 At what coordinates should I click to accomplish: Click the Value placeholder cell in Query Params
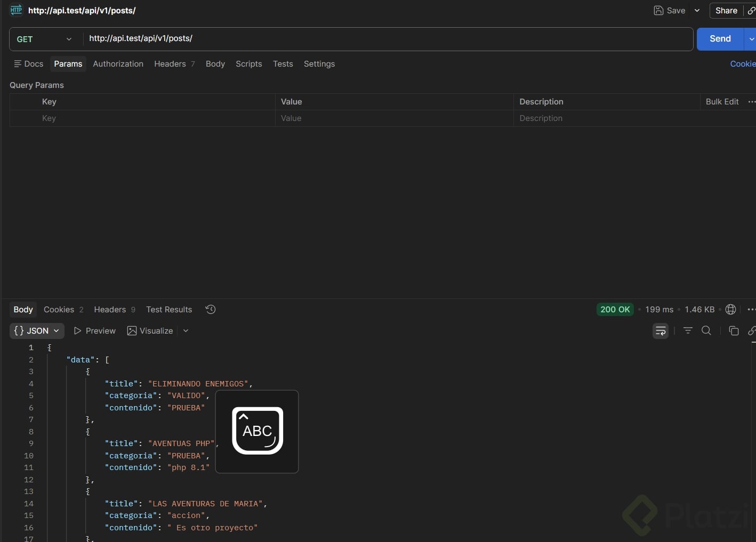point(395,118)
